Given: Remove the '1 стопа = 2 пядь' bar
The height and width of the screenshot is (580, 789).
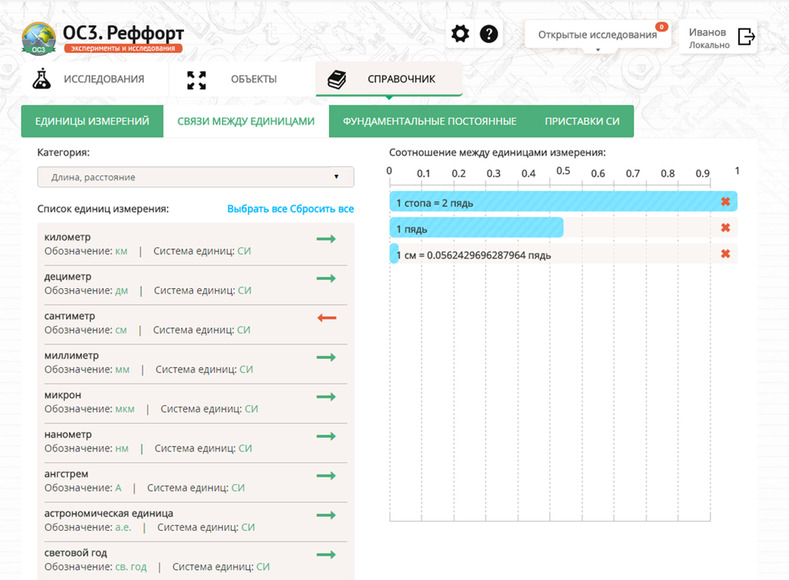Looking at the screenshot, I should tap(725, 202).
